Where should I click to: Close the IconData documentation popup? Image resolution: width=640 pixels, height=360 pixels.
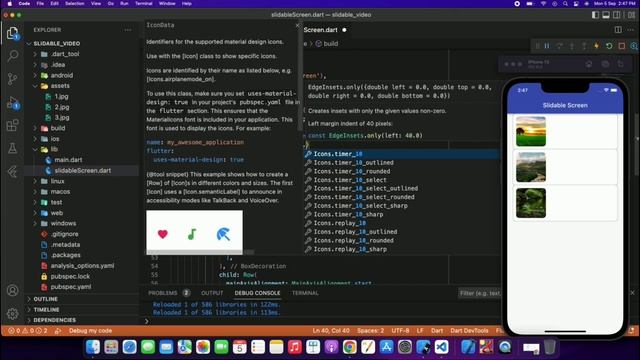click(297, 25)
